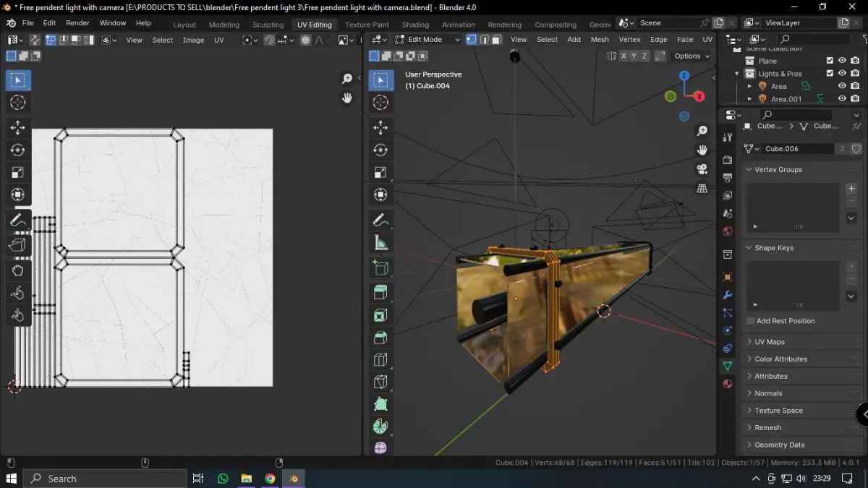The width and height of the screenshot is (868, 488).
Task: Enable face select mode in 3D viewport
Action: click(496, 40)
